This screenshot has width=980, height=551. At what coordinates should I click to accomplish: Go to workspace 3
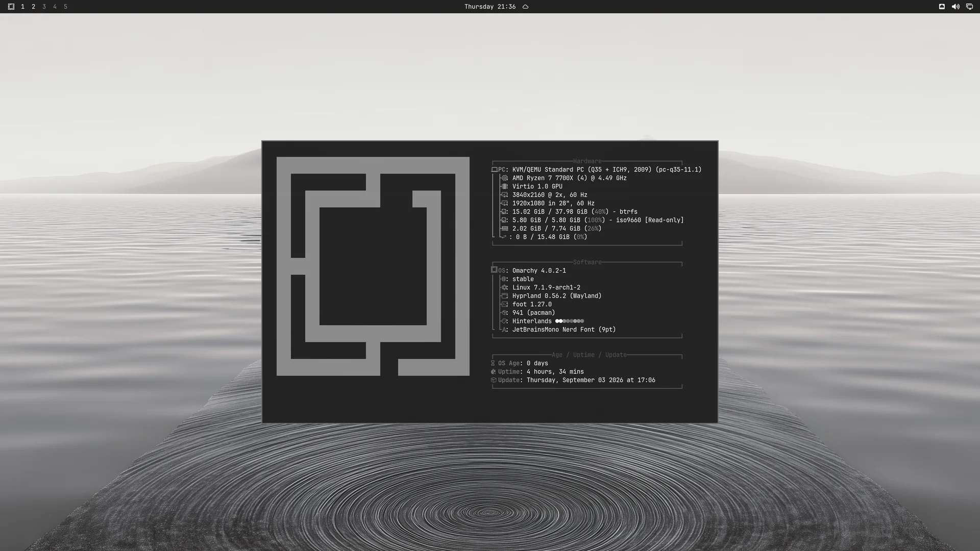coord(44,7)
